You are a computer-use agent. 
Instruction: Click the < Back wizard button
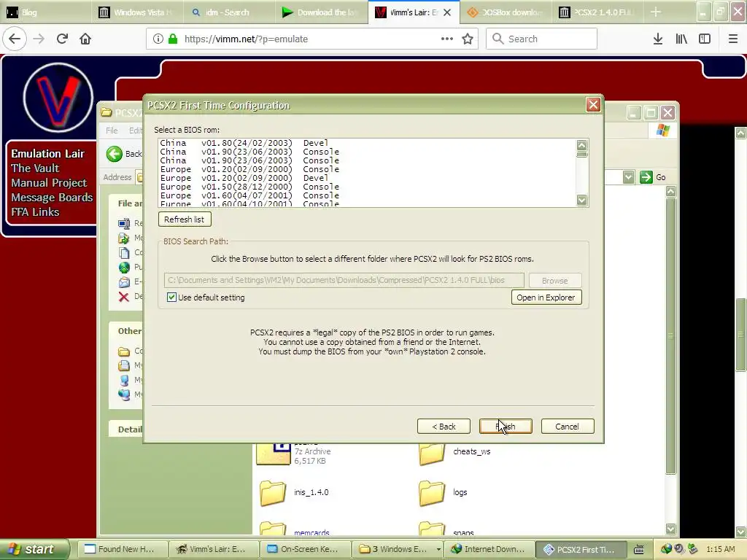point(444,426)
